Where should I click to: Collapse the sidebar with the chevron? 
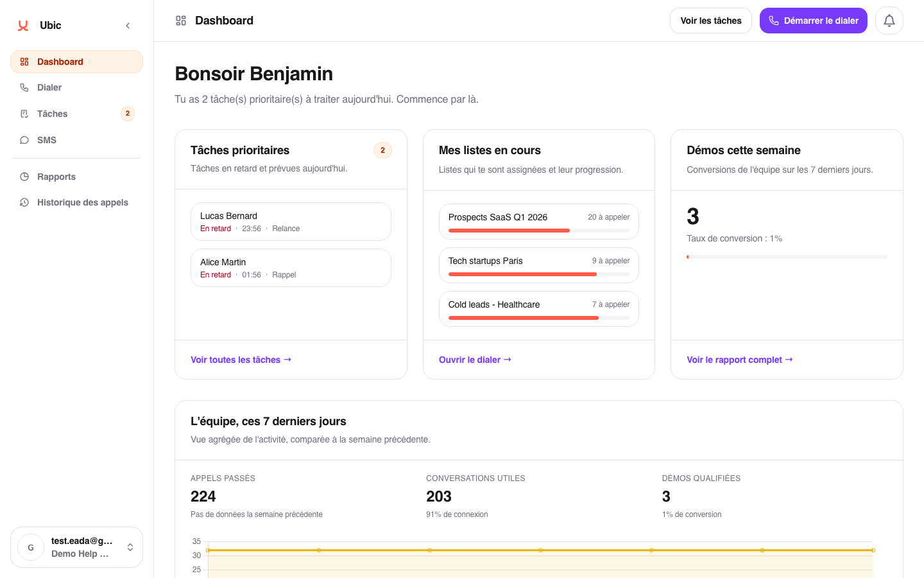coord(128,26)
